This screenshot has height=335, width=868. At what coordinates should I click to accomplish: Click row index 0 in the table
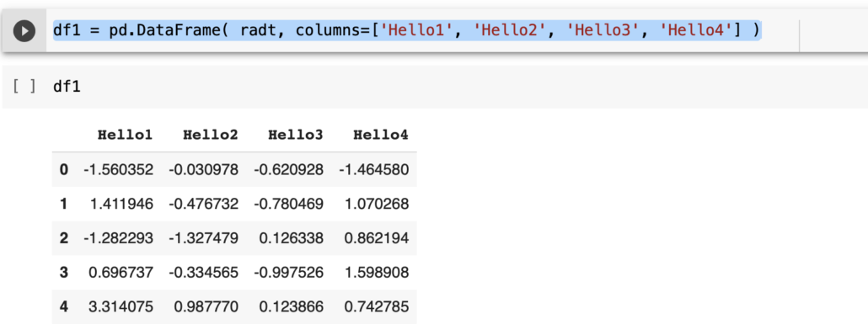[64, 170]
